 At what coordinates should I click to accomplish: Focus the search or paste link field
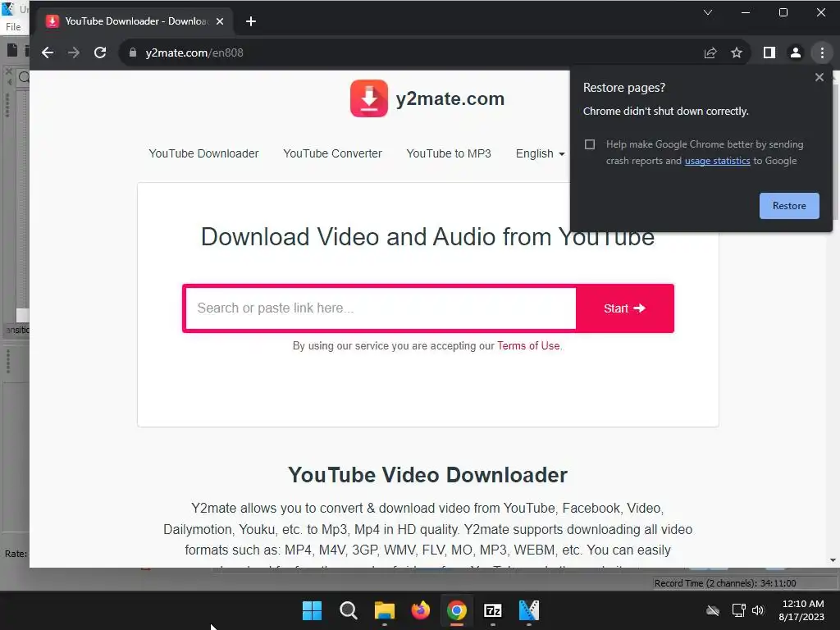tap(381, 308)
